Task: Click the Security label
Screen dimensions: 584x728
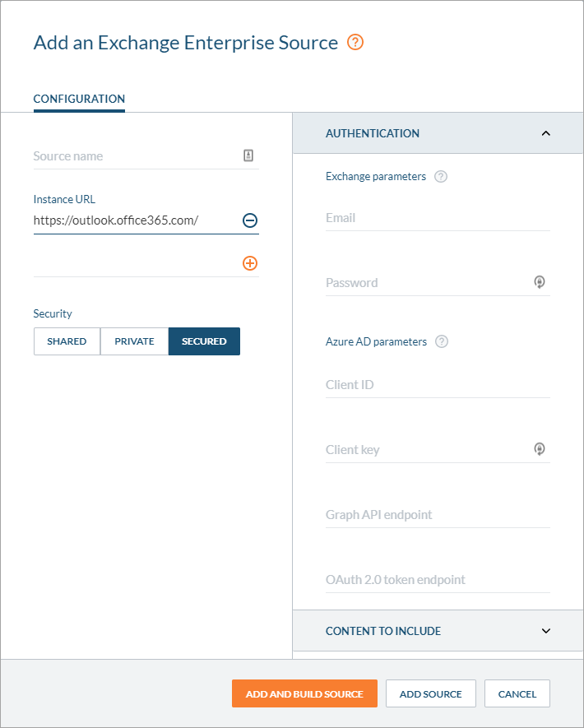Action: tap(53, 314)
